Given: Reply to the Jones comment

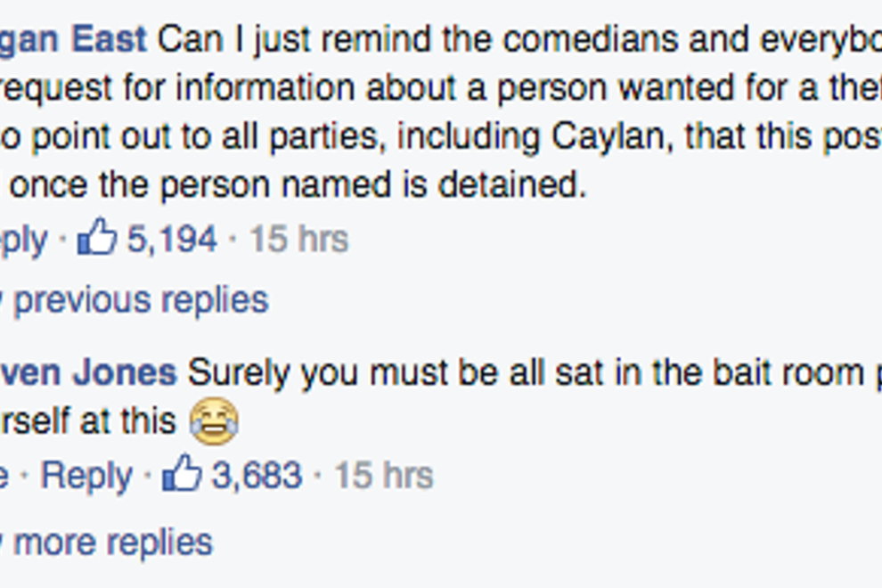Looking at the screenshot, I should pos(86,475).
